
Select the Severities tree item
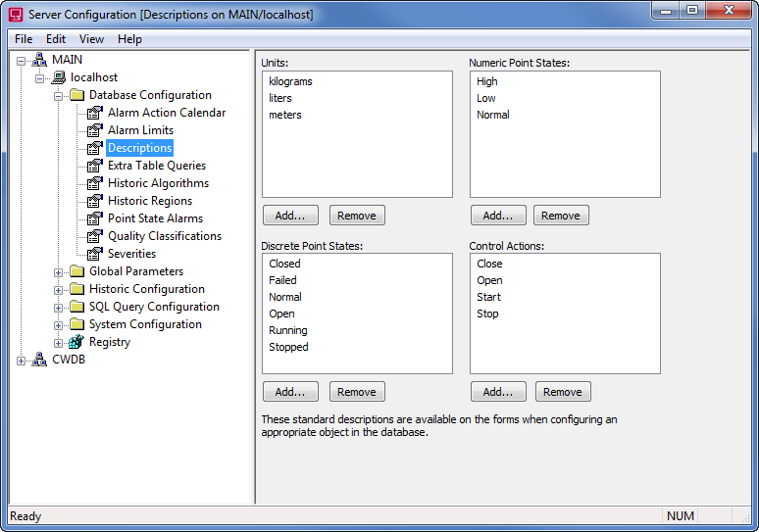click(x=131, y=254)
